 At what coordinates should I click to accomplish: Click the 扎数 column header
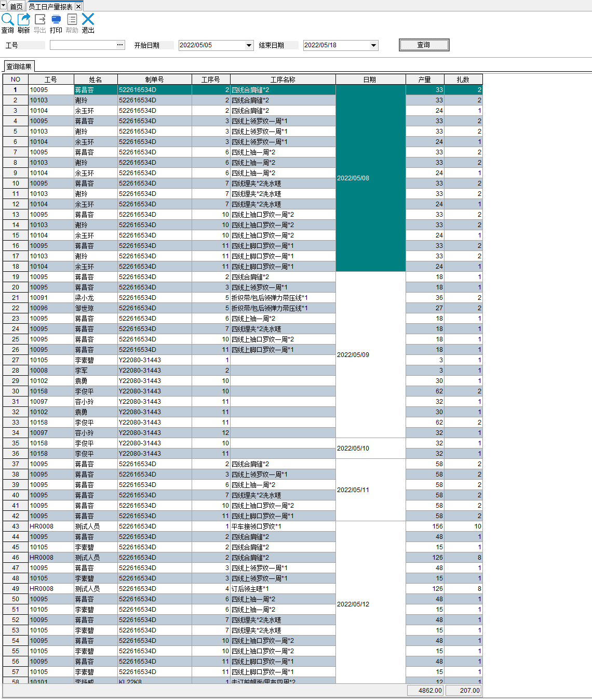pos(463,80)
